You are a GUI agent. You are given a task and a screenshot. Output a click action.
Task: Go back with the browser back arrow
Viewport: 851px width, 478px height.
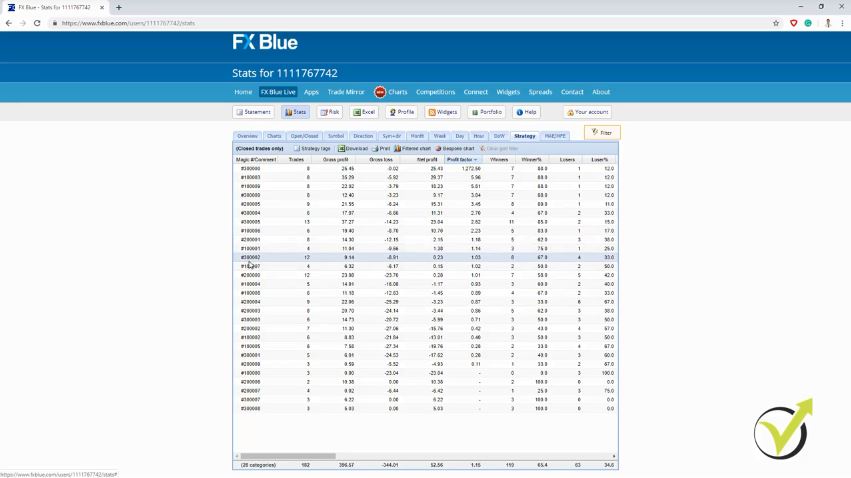click(9, 23)
